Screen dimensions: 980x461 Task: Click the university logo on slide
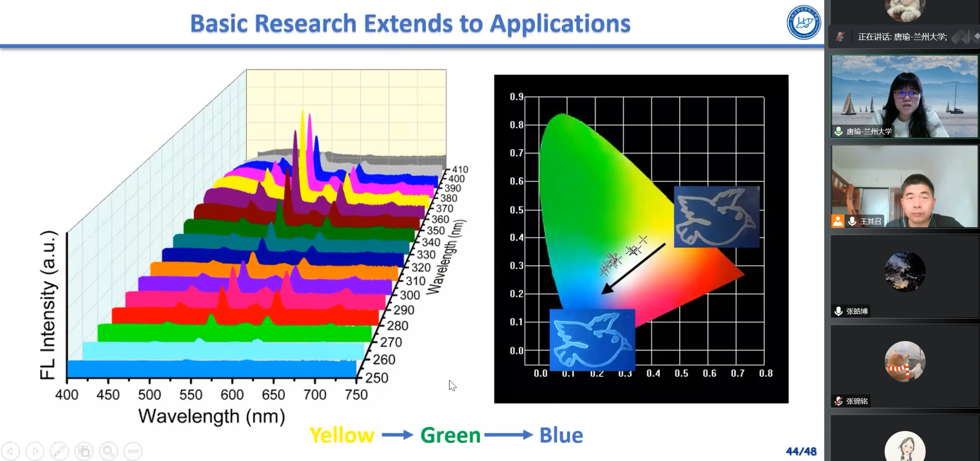pyautogui.click(x=803, y=22)
